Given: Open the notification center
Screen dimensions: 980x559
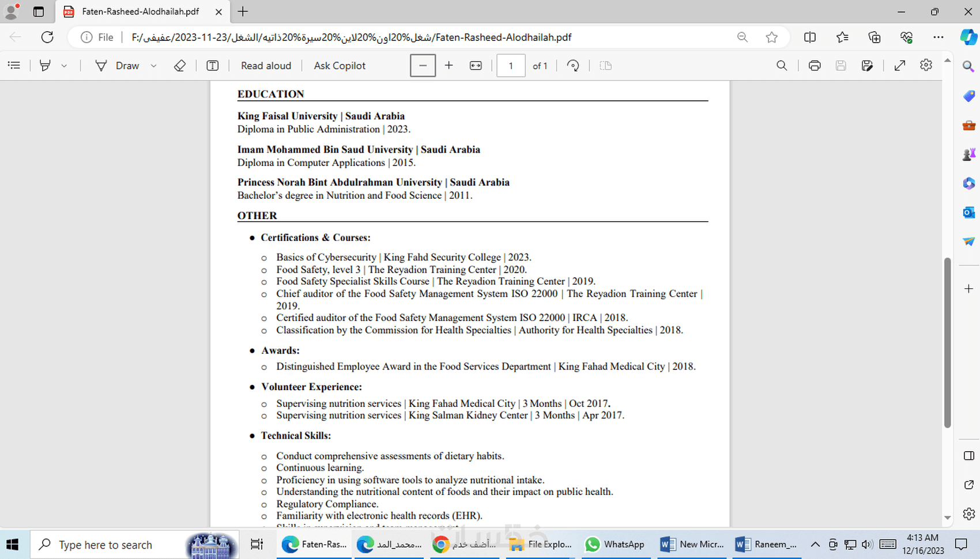Looking at the screenshot, I should pyautogui.click(x=961, y=545).
